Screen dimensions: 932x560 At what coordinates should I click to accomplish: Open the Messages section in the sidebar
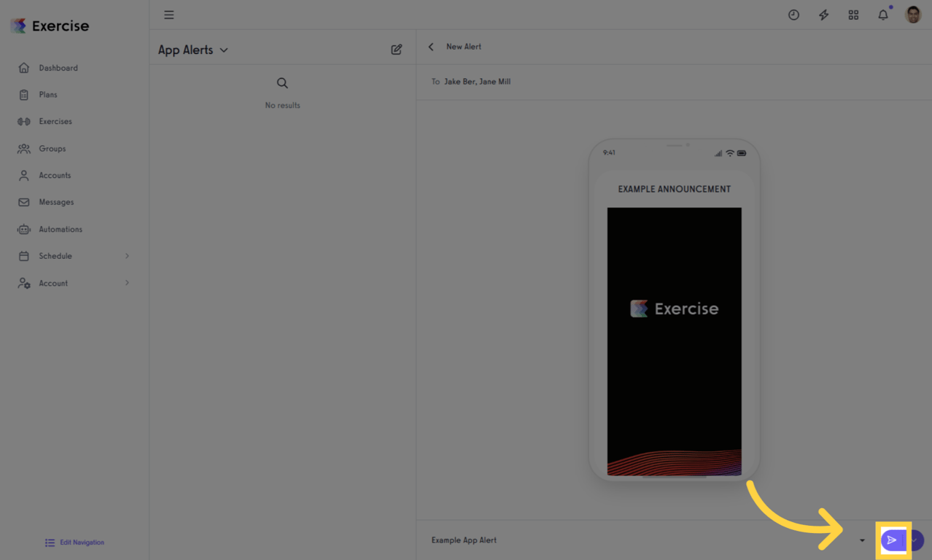[56, 202]
